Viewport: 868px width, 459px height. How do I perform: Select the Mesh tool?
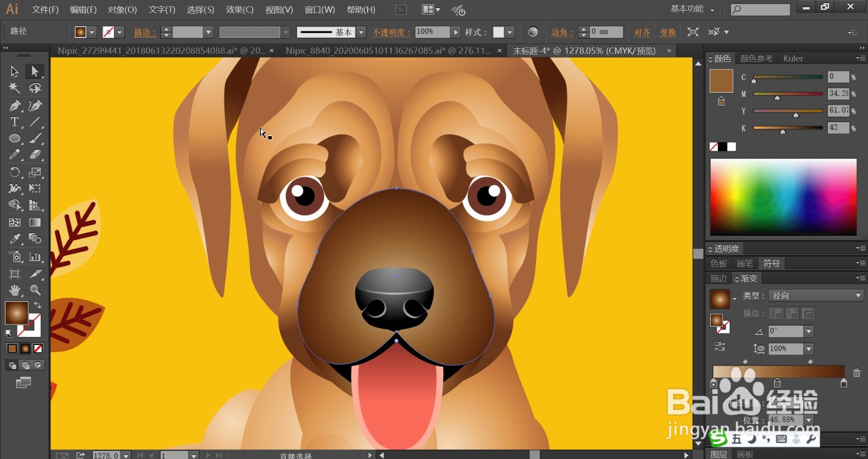pyautogui.click(x=15, y=222)
